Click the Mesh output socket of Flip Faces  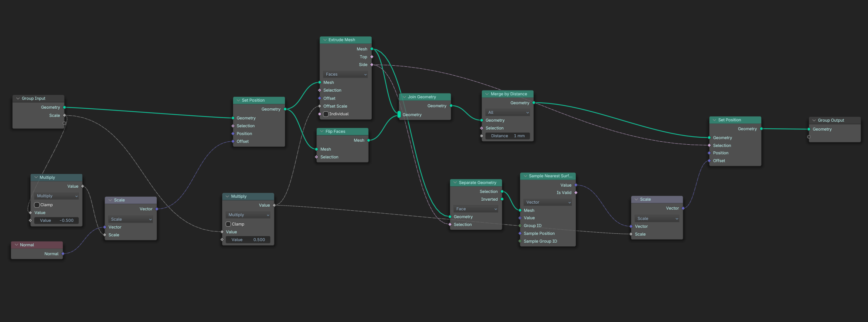click(369, 141)
